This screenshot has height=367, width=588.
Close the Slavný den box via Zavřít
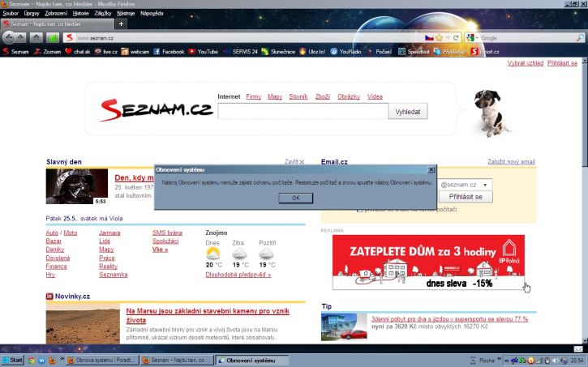click(x=294, y=162)
